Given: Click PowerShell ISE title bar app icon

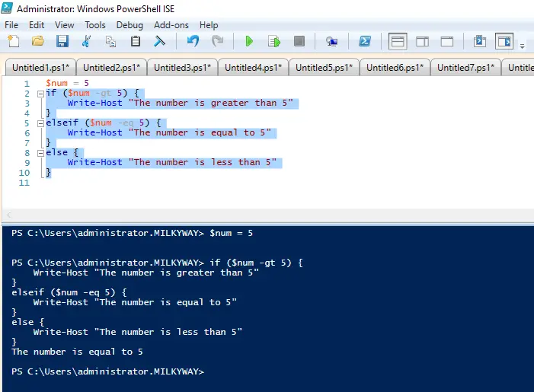Looking at the screenshot, I should pos(7,8).
